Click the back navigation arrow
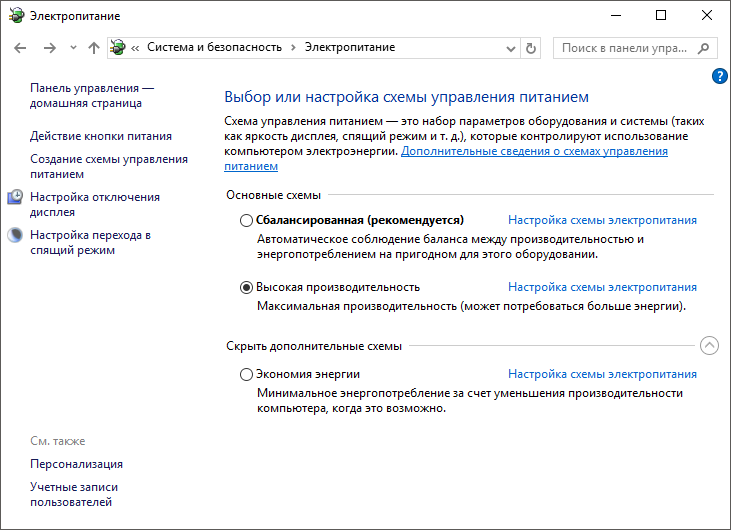 click(21, 48)
